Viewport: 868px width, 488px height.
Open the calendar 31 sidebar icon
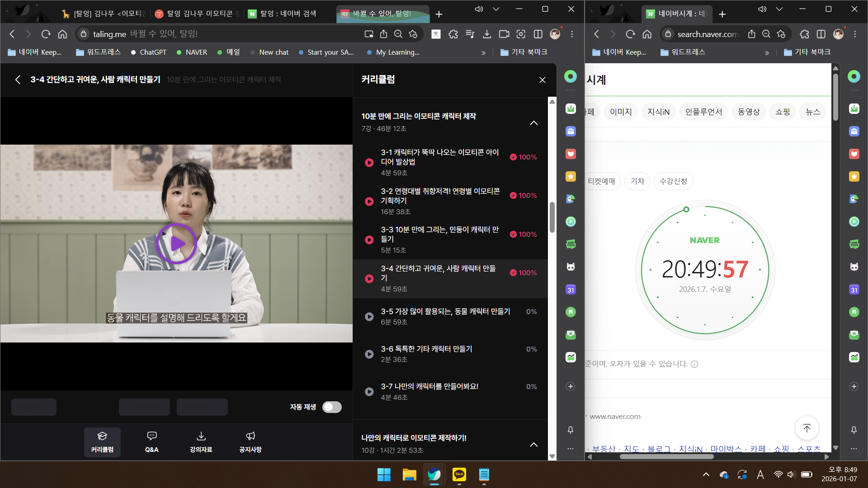571,290
